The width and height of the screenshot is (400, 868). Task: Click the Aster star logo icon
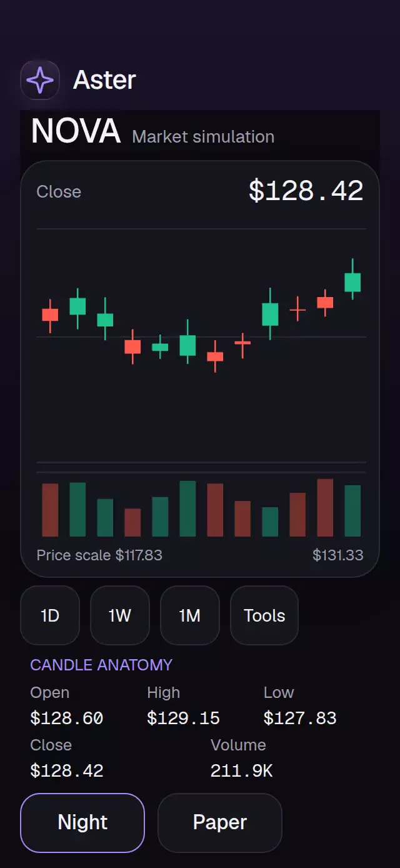coord(40,80)
